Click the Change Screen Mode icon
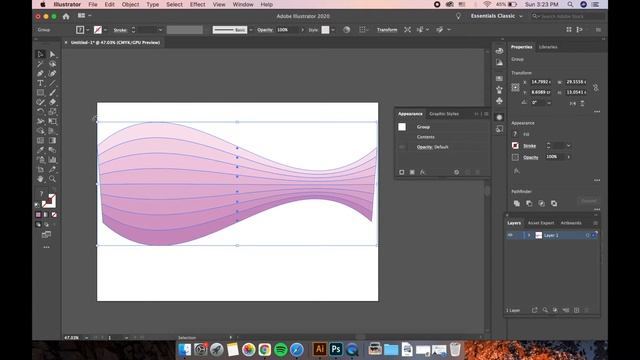 47,235
